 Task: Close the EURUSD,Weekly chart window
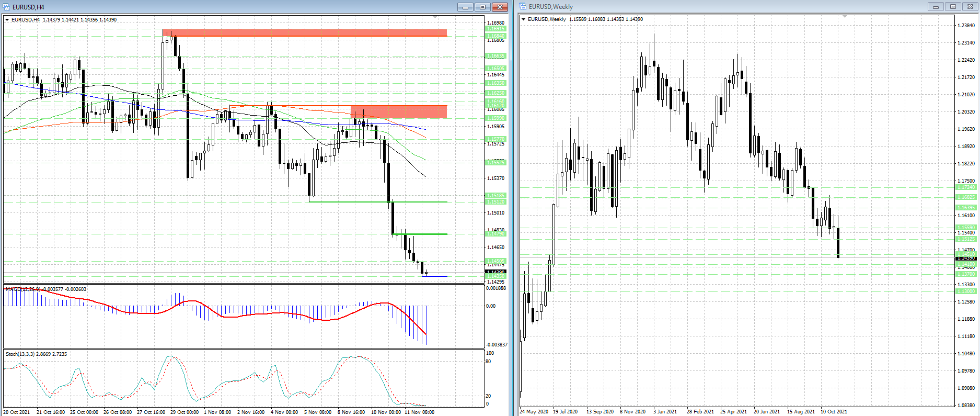pyautogui.click(x=970, y=7)
